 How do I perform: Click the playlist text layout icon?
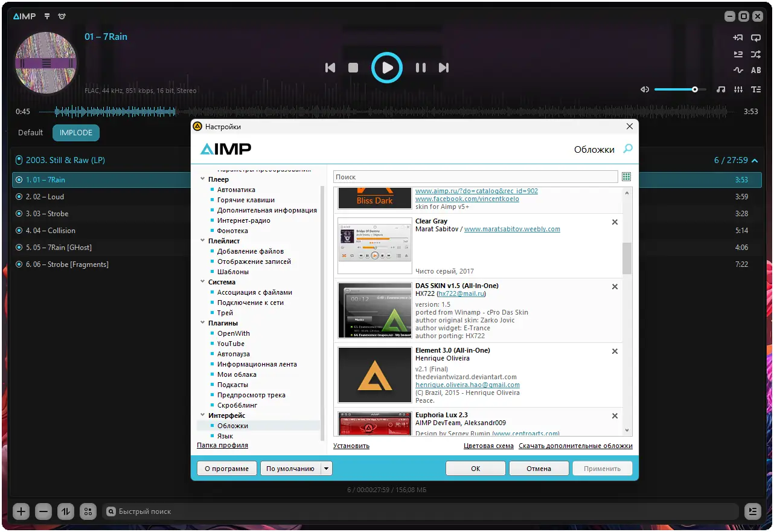[x=756, y=89]
